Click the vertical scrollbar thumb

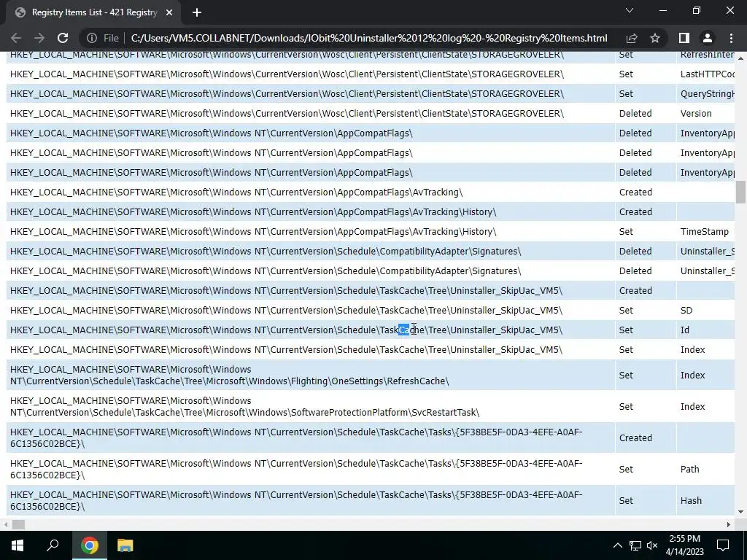(740, 192)
